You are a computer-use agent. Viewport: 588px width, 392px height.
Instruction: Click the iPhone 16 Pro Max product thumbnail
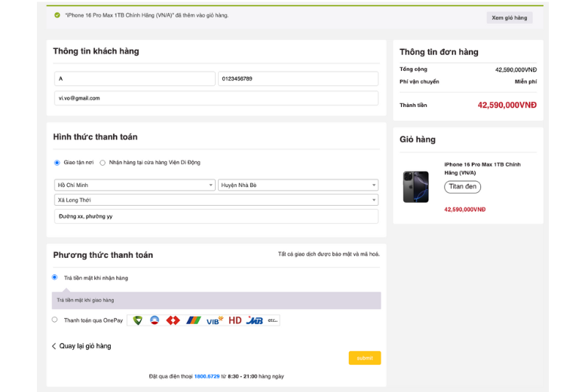pos(416,187)
